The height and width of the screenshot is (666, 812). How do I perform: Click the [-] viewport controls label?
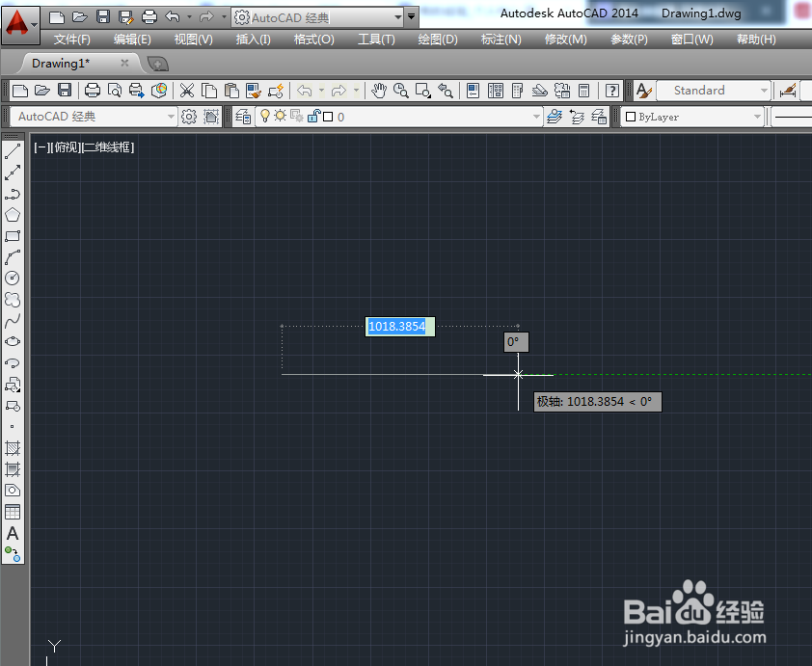pos(41,147)
